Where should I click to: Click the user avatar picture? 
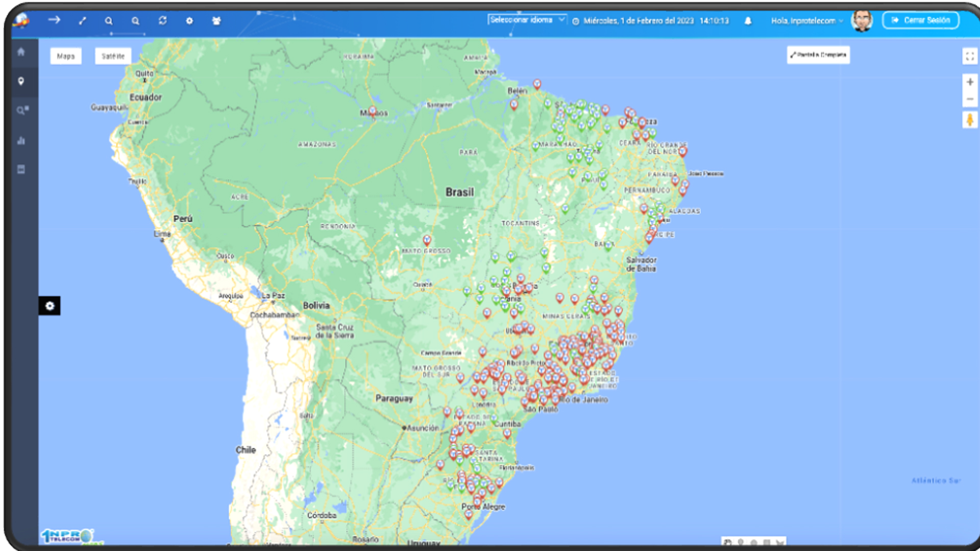click(x=862, y=21)
